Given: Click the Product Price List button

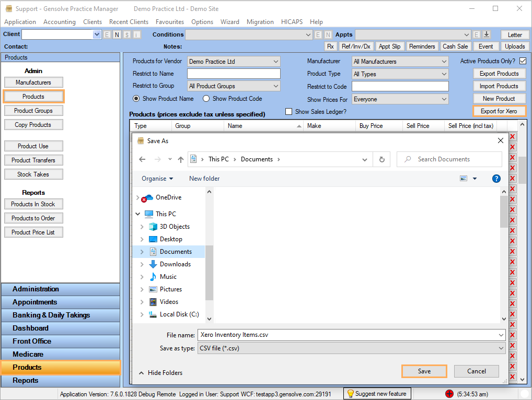Looking at the screenshot, I should click(x=33, y=232).
